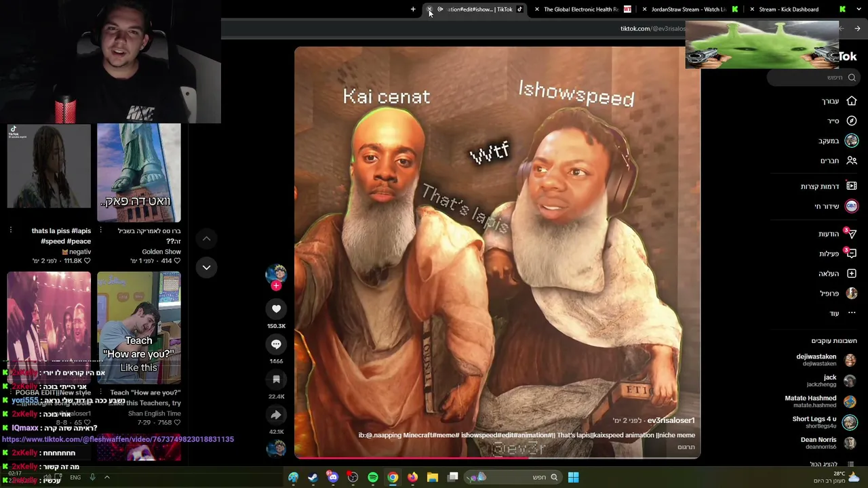This screenshot has width=868, height=488.
Task: Open Matate Hashmed's followed account
Action: click(x=821, y=402)
